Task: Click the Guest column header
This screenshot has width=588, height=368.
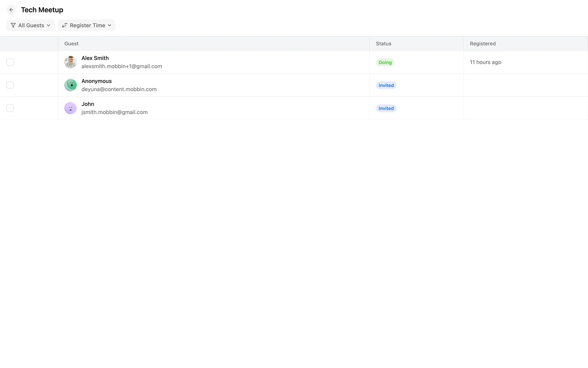Action: pos(71,44)
